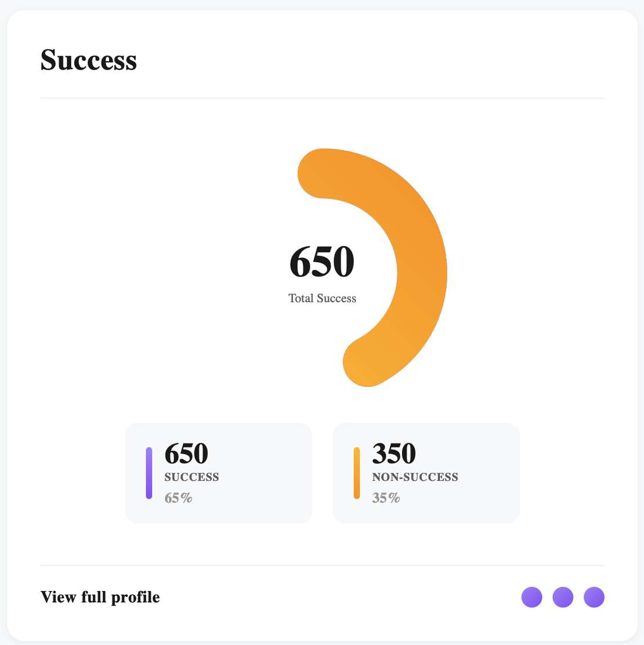
Task: Open the View full profile link
Action: pyautogui.click(x=100, y=597)
